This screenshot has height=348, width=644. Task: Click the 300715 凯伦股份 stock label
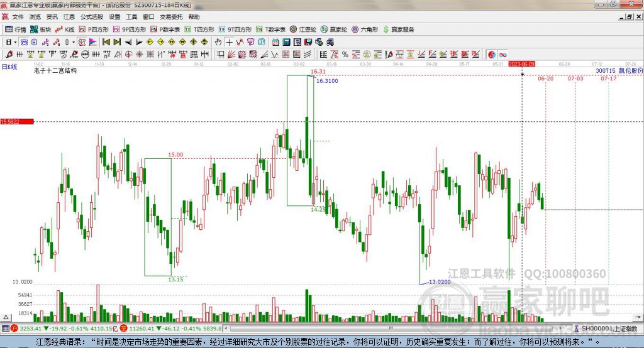[x=619, y=70]
